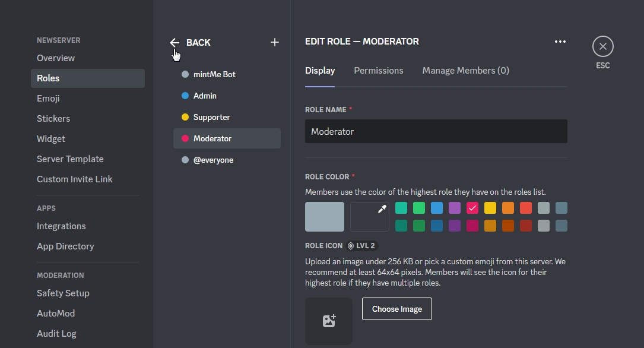The height and width of the screenshot is (348, 644).
Task: Add a new role with plus icon
Action: click(x=274, y=42)
